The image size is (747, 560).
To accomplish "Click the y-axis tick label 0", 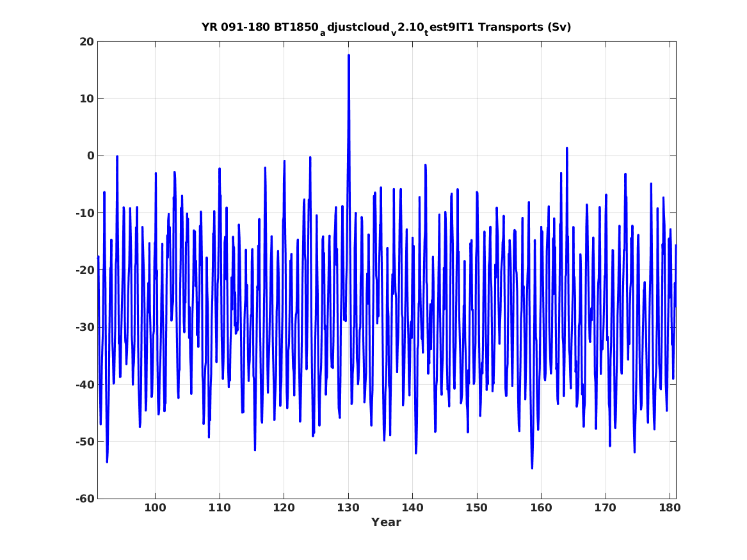I will click(90, 156).
